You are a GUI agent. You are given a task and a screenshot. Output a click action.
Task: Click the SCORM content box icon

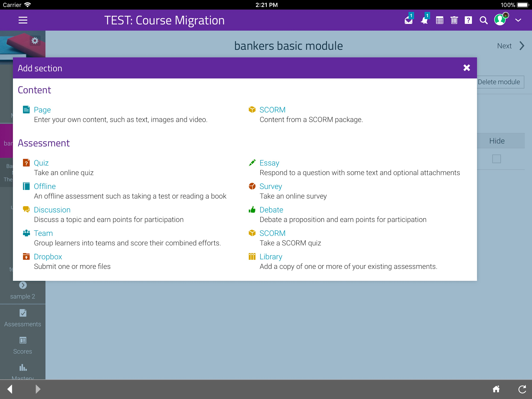[x=252, y=110]
